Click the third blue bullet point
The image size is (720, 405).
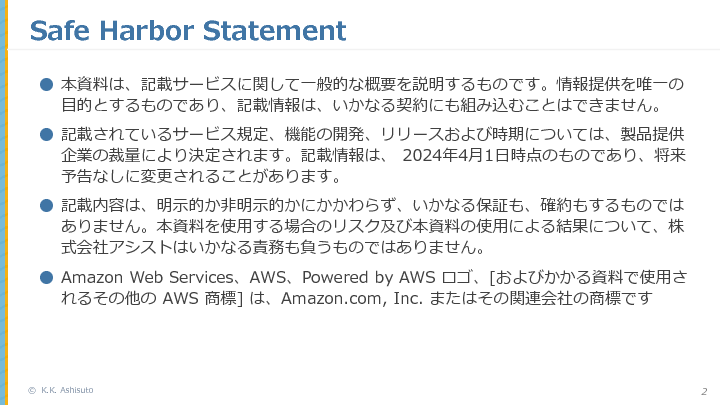point(45,205)
